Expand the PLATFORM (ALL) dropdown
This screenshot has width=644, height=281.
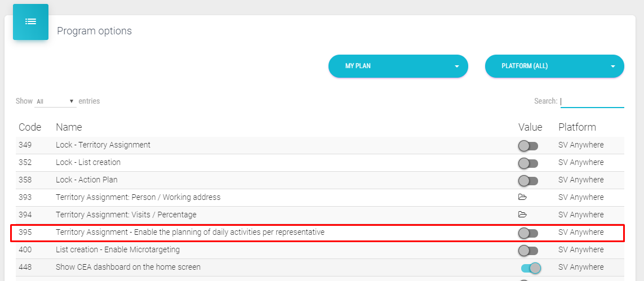(554, 66)
